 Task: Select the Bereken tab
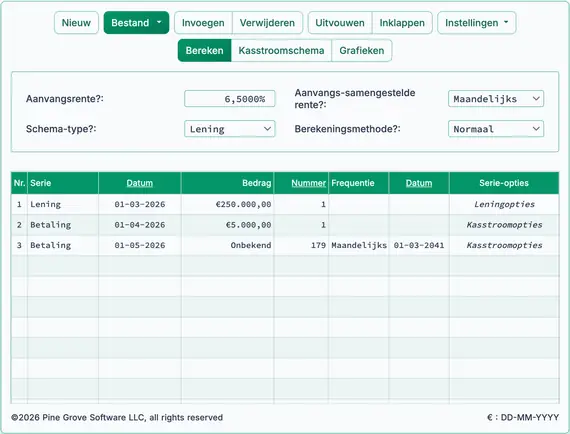tap(204, 51)
